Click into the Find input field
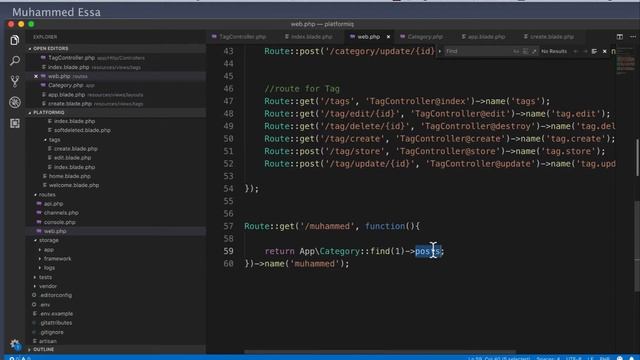 (x=478, y=51)
